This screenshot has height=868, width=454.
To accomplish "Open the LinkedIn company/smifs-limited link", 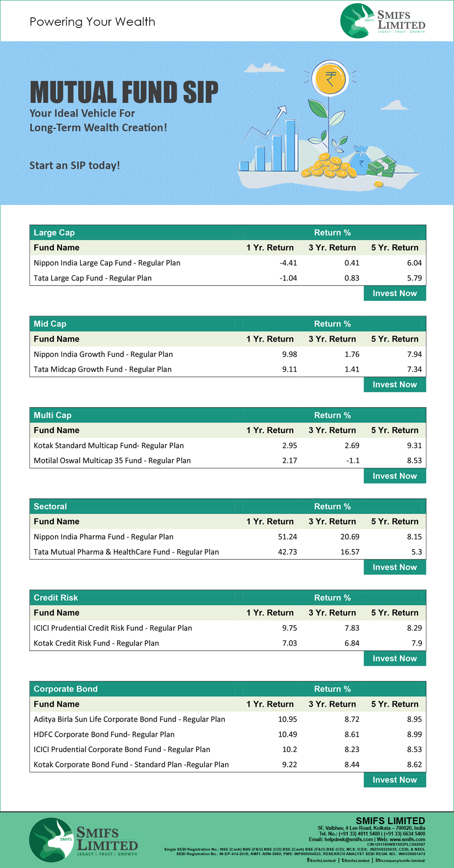I will (x=400, y=860).
